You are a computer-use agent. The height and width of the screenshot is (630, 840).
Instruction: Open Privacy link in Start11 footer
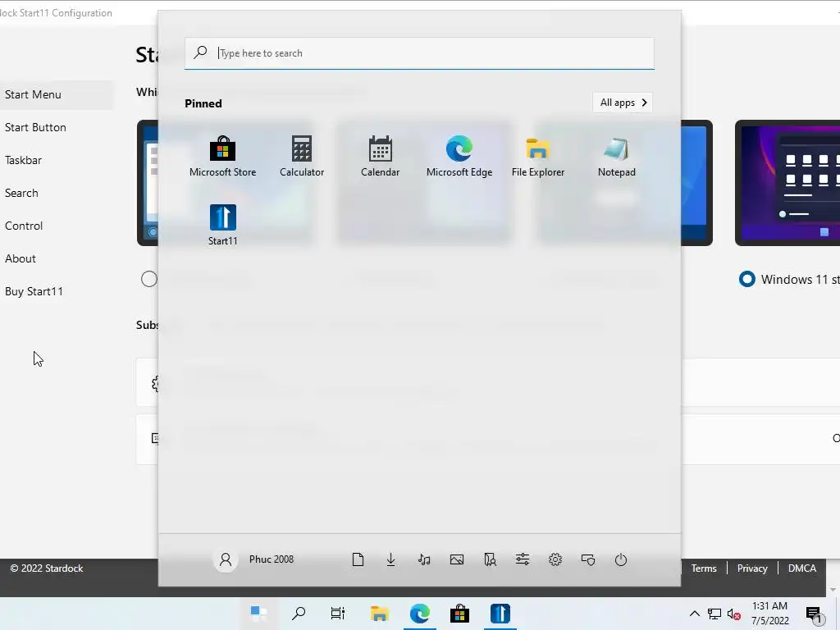tap(751, 568)
